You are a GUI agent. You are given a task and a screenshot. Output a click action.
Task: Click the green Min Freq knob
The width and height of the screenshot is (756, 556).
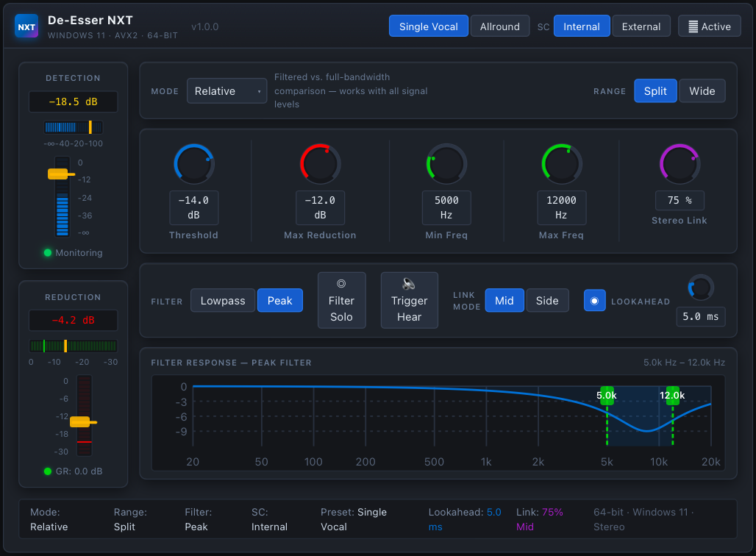click(x=446, y=163)
